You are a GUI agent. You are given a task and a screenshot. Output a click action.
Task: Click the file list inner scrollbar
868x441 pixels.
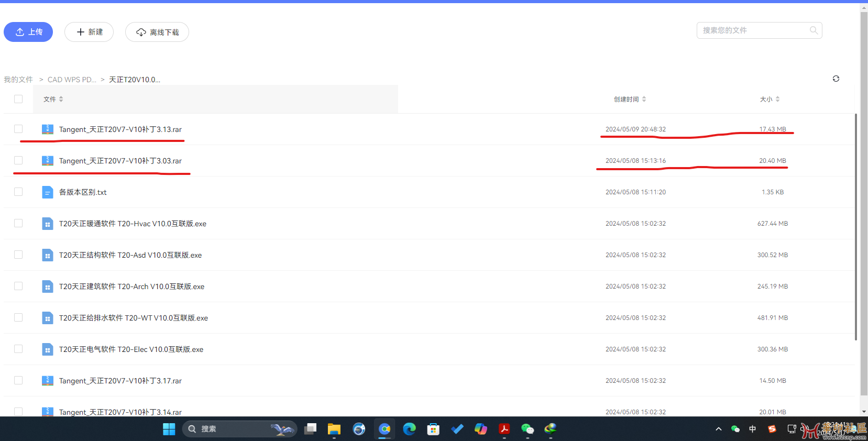(856, 227)
